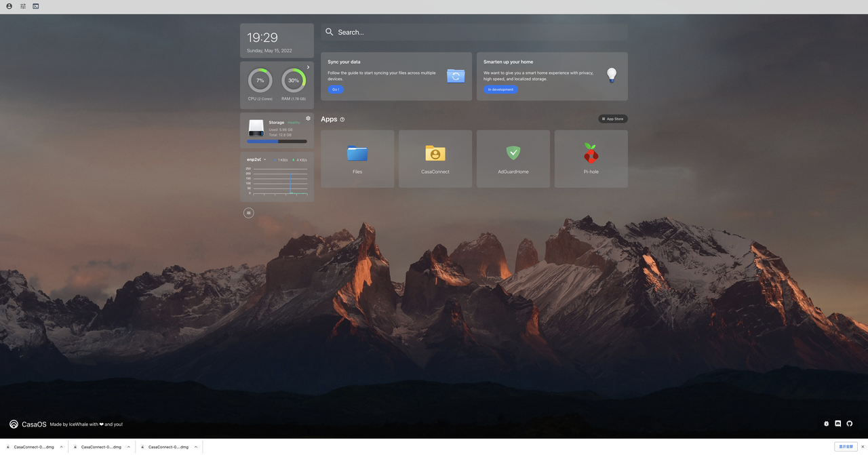Click the GitHub icon in footer
The height and width of the screenshot is (455, 868).
(850, 424)
